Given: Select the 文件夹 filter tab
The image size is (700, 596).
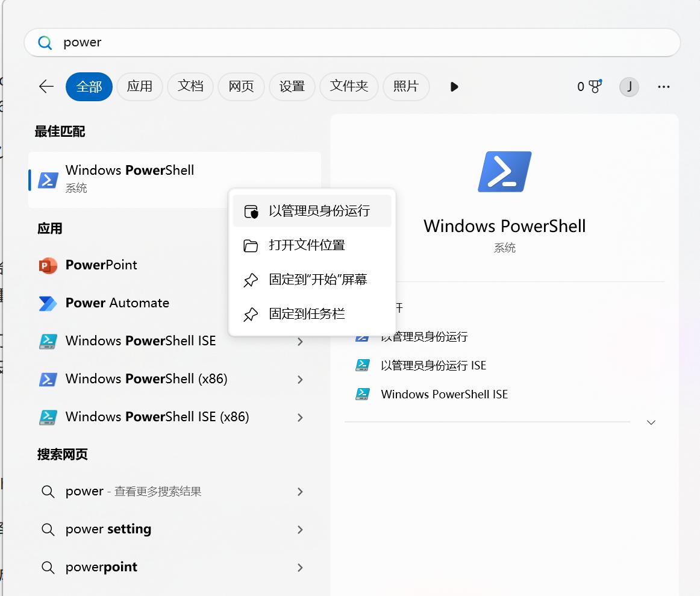Looking at the screenshot, I should click(349, 87).
